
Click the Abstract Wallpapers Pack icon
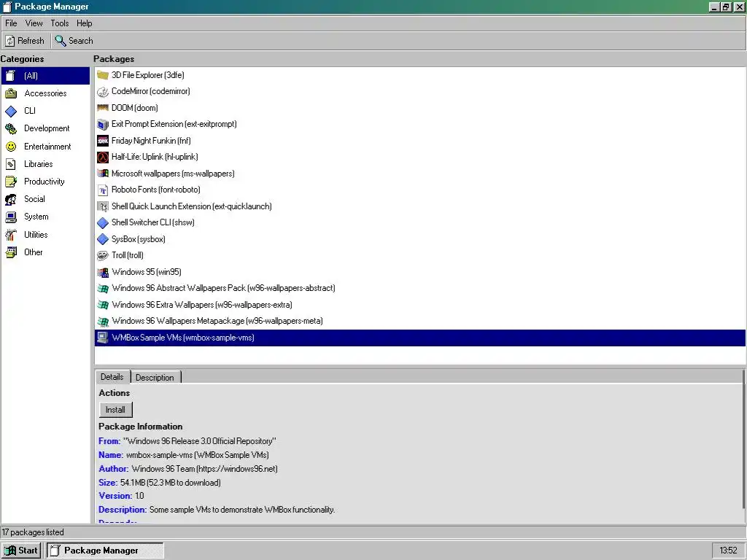103,289
